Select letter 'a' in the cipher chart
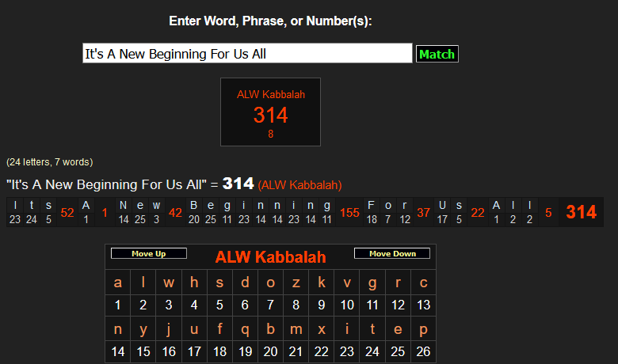 (118, 282)
